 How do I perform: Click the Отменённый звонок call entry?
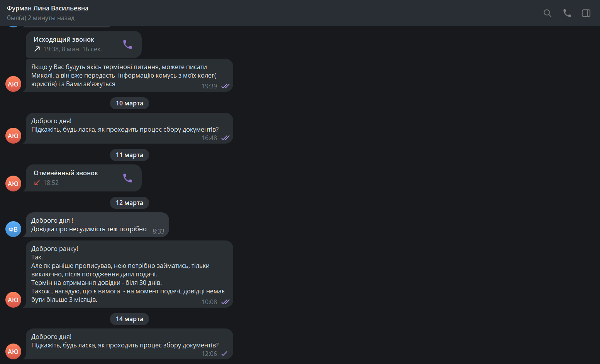tap(84, 178)
